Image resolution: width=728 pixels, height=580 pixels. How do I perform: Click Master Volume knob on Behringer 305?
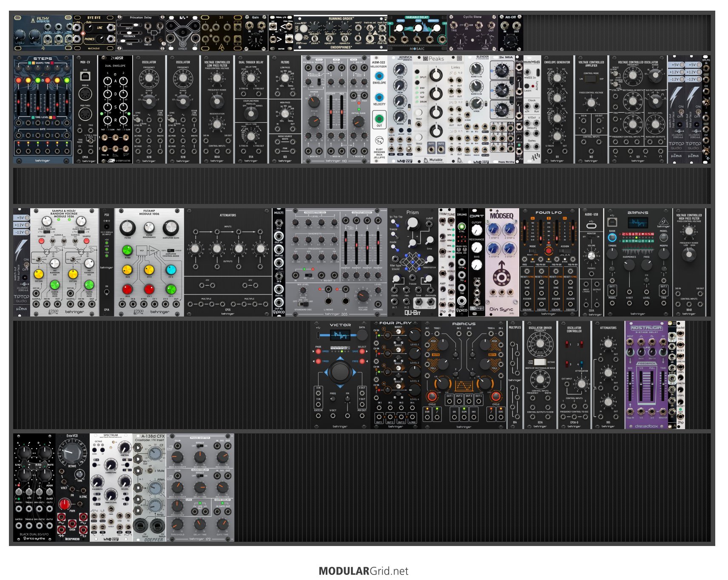pos(363,295)
